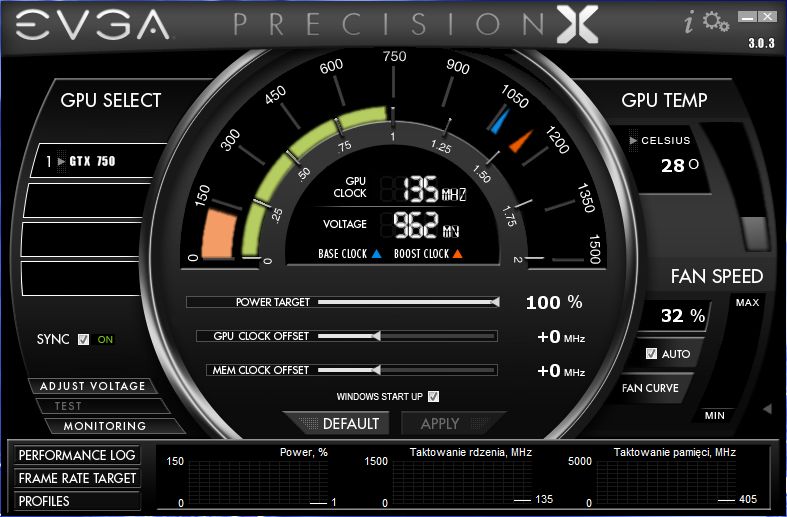Click the POWER TARGET slider handle
This screenshot has width=787, height=517.
coord(495,302)
